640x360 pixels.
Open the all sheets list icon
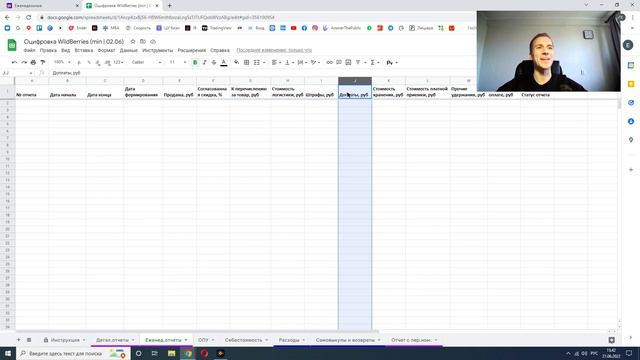(29, 340)
